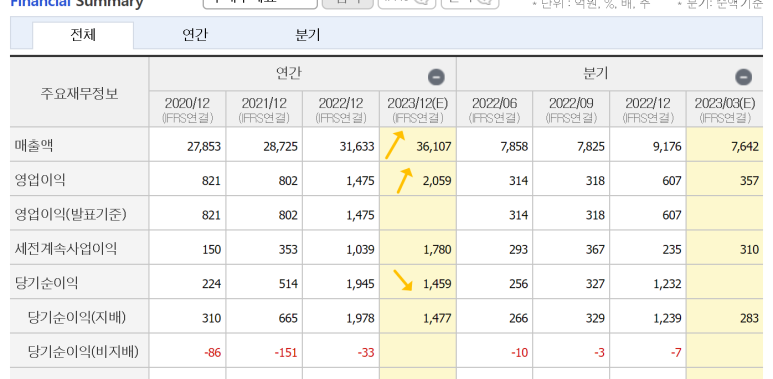Select the red -10 비지배 value
This screenshot has width=773, height=379.
[520, 353]
